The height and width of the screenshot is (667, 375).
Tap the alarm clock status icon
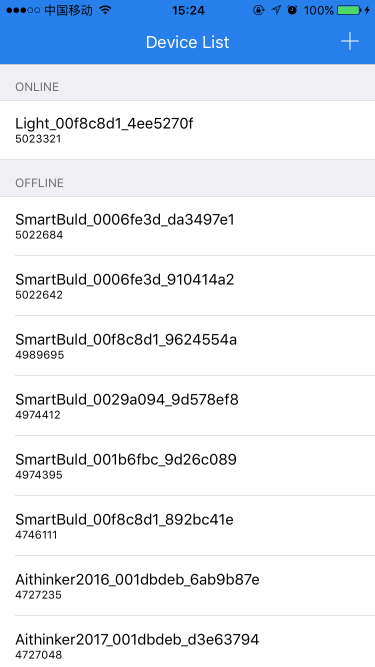(x=292, y=10)
